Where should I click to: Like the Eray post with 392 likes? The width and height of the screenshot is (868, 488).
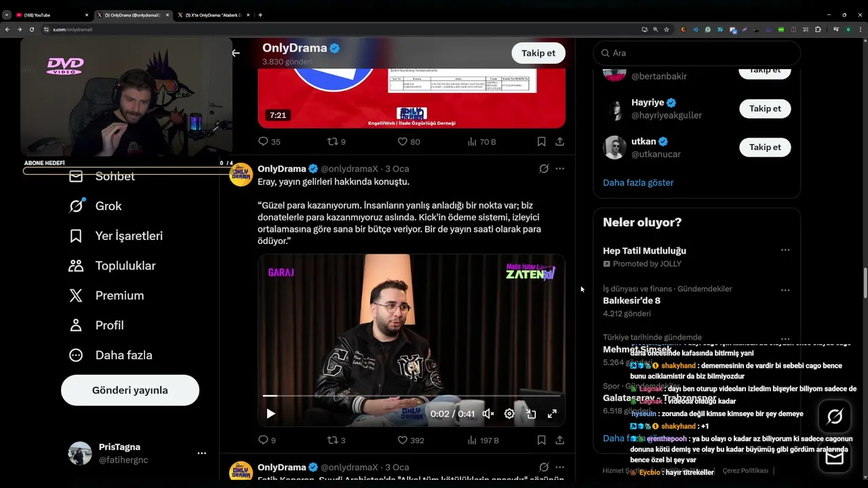pos(402,440)
